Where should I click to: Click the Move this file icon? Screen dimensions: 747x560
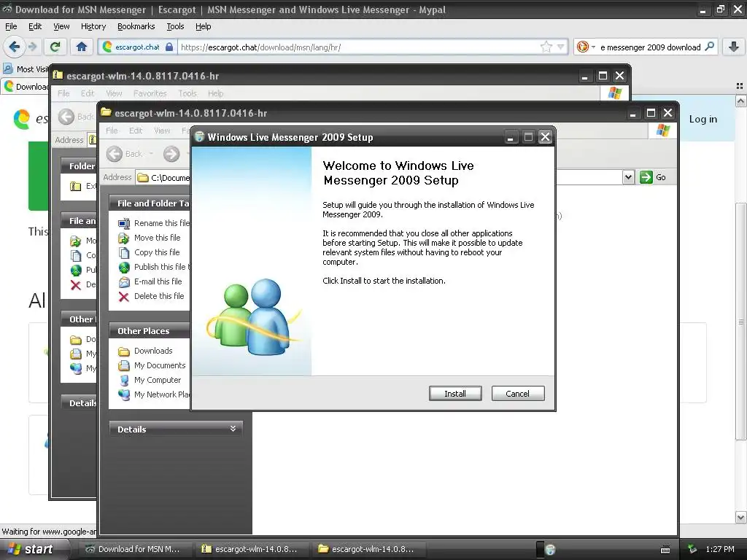124,238
